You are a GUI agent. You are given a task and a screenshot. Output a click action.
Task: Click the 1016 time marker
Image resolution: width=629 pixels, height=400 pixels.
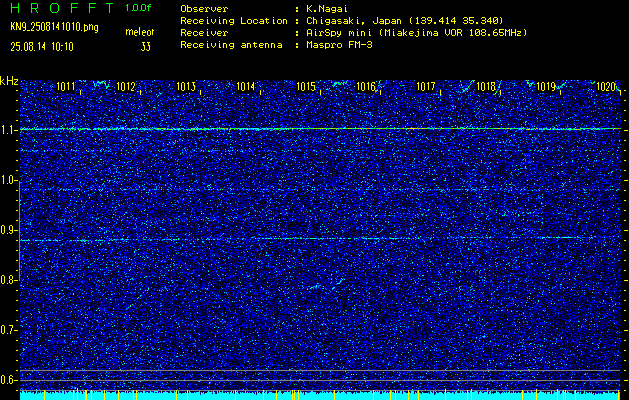[x=366, y=87]
